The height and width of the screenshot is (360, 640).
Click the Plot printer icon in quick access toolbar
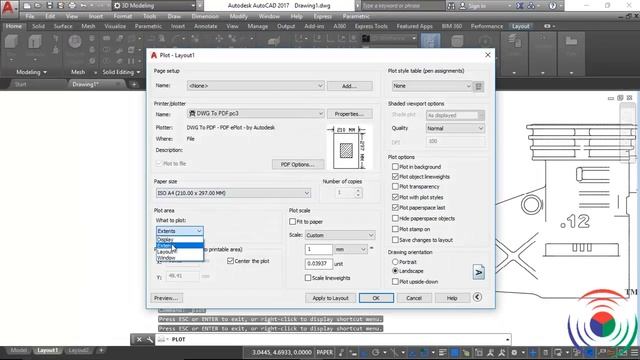(72, 6)
